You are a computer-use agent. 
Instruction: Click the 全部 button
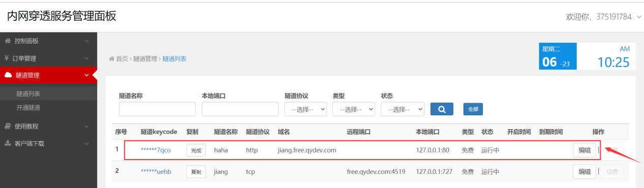(473, 109)
